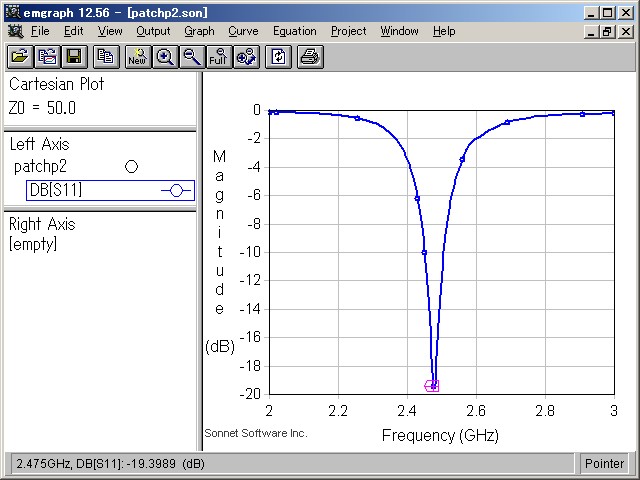640x480 pixels.
Task: Click the zoom previous arrows icon
Action: 246,57
